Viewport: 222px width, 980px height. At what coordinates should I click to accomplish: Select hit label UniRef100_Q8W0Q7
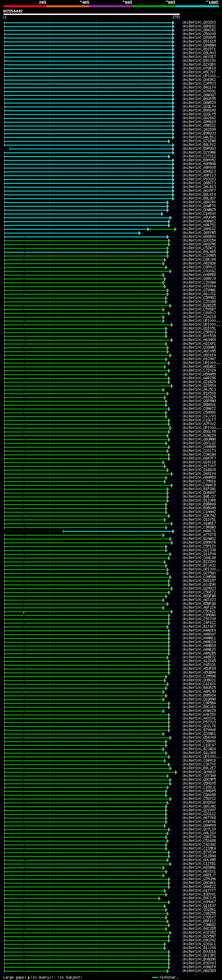coord(199,95)
